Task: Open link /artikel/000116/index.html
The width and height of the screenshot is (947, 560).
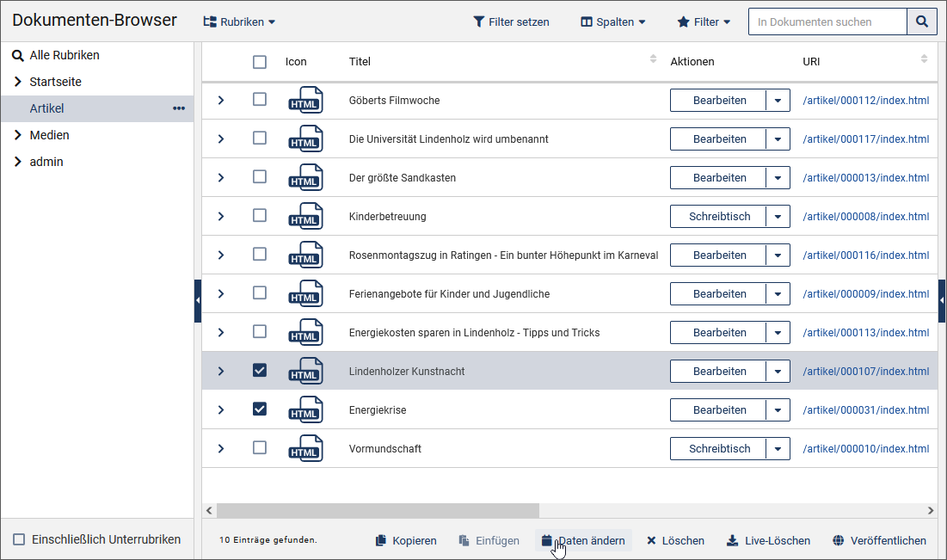Action: (x=865, y=255)
